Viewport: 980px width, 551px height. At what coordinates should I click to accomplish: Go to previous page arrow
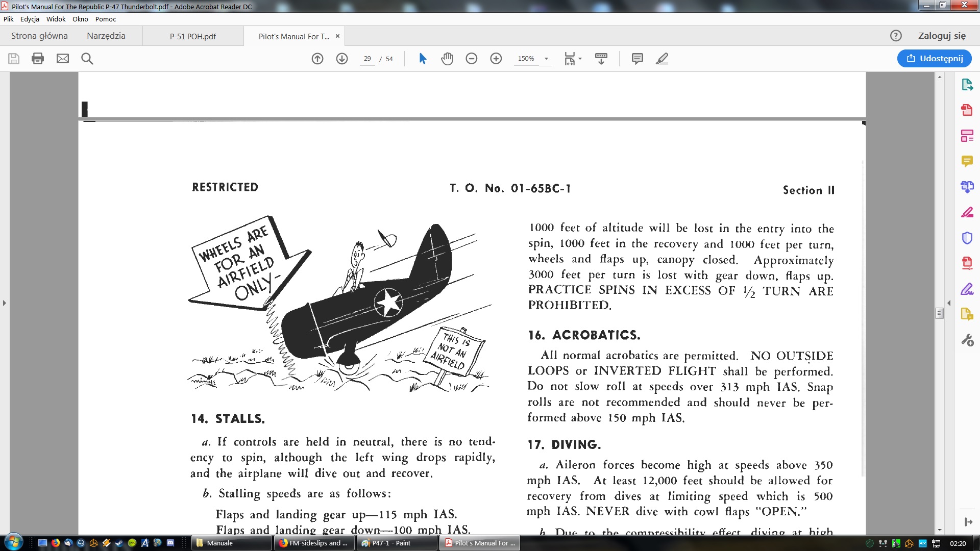coord(317,59)
